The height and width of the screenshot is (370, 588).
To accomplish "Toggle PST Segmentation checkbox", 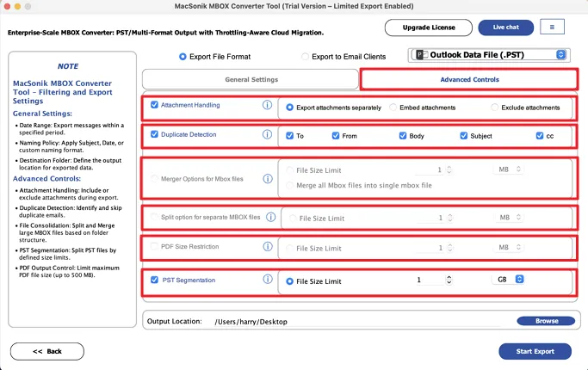I will (154, 280).
